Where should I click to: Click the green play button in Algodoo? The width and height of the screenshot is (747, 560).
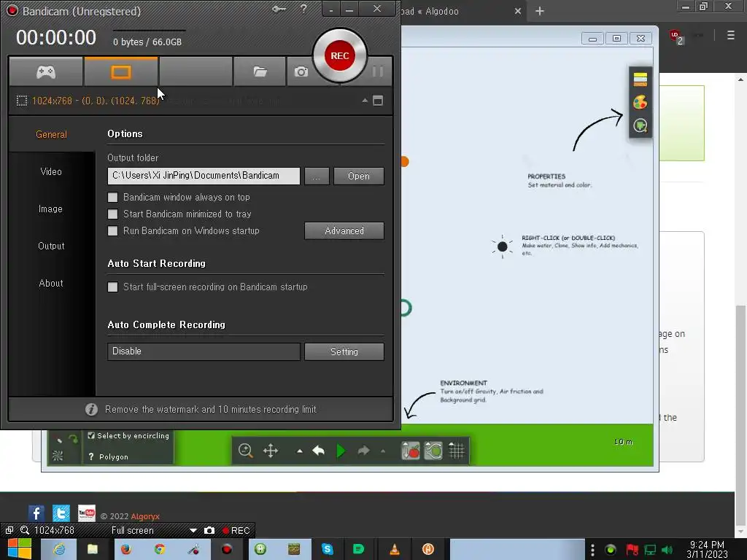(x=341, y=451)
